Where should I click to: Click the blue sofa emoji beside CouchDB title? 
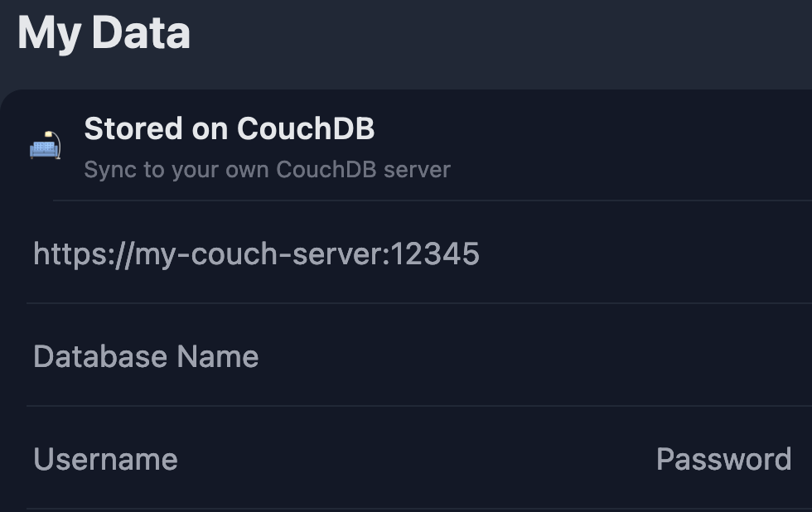45,146
